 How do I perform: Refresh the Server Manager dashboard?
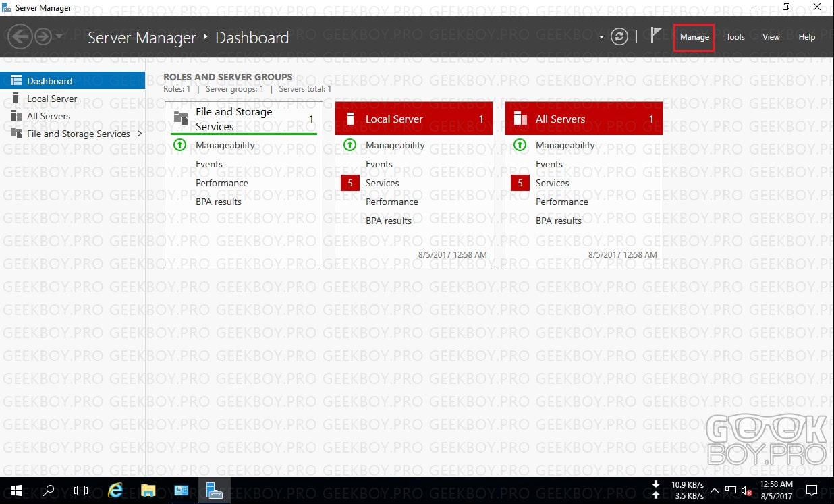coord(619,37)
